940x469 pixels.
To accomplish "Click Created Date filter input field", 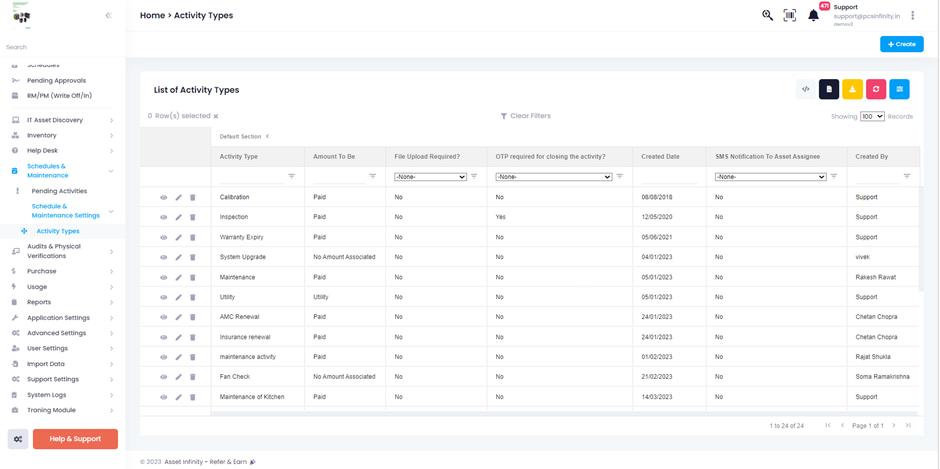I will click(x=670, y=177).
